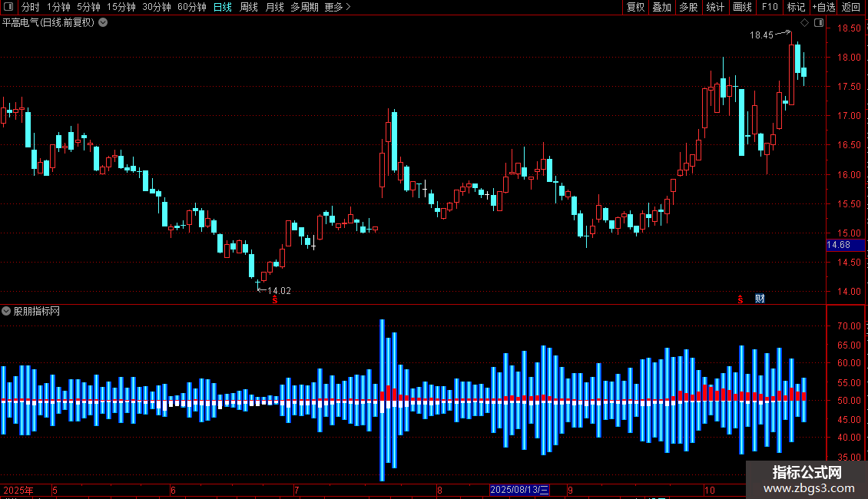Click the 股朋指标网 indicator name

[x=37, y=312]
